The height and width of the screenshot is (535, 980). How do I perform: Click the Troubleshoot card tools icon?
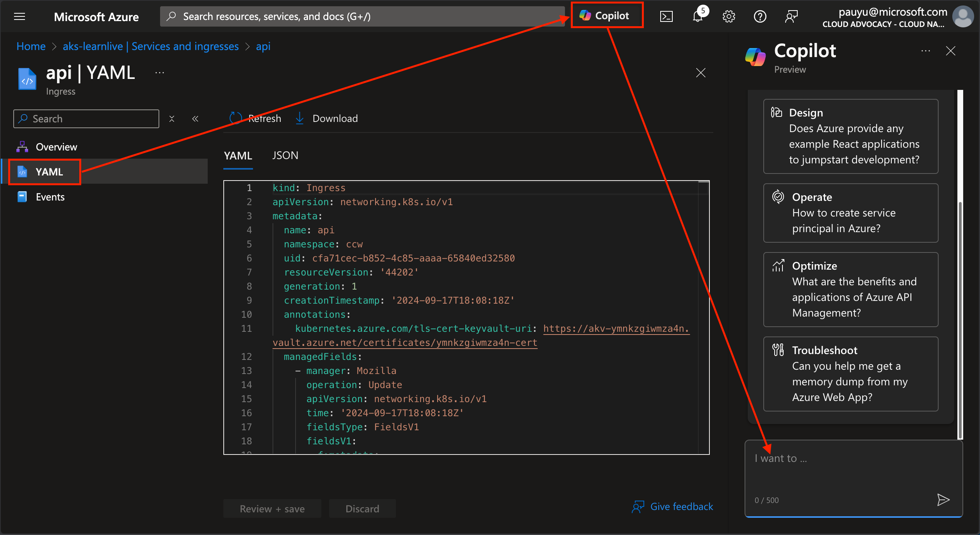click(778, 350)
